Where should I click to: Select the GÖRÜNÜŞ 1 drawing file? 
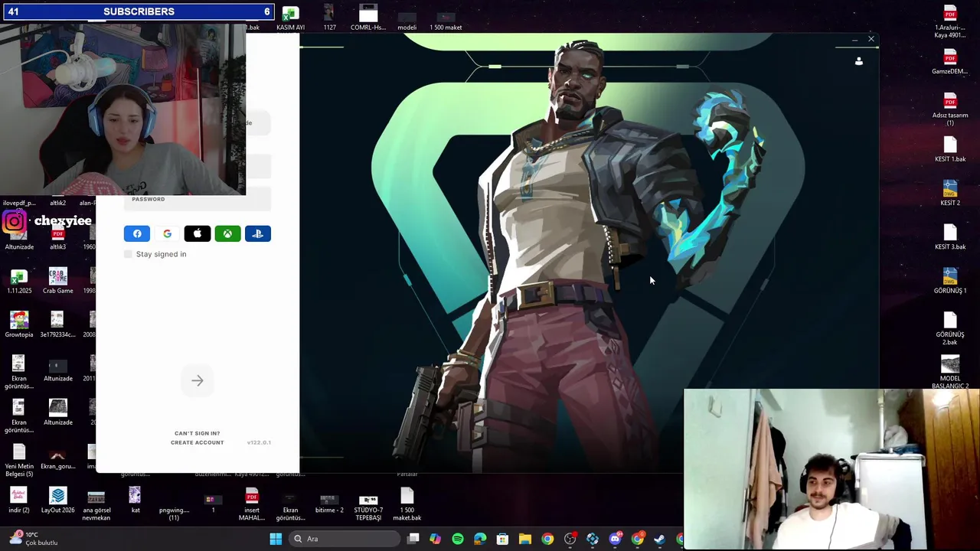coord(950,281)
